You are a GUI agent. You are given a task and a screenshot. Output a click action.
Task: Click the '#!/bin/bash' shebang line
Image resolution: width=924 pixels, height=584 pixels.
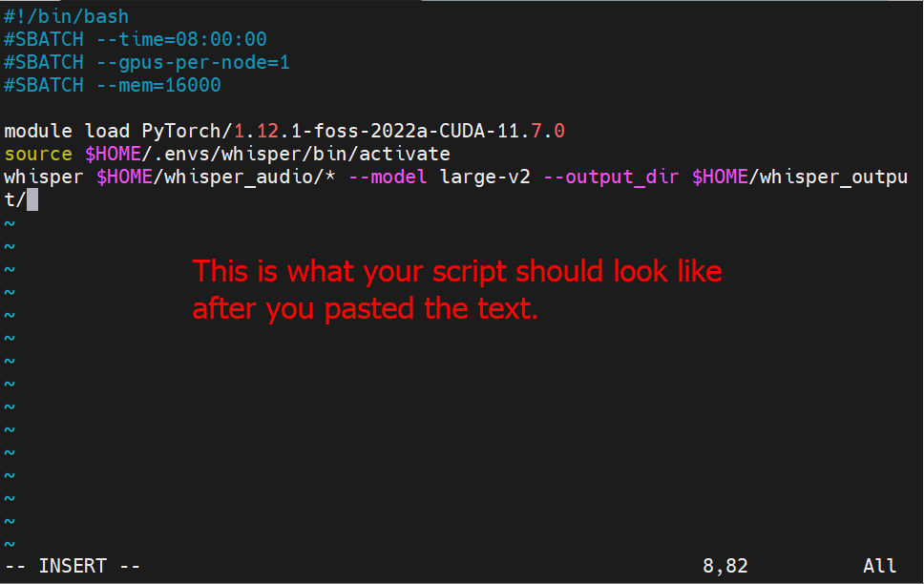click(66, 16)
